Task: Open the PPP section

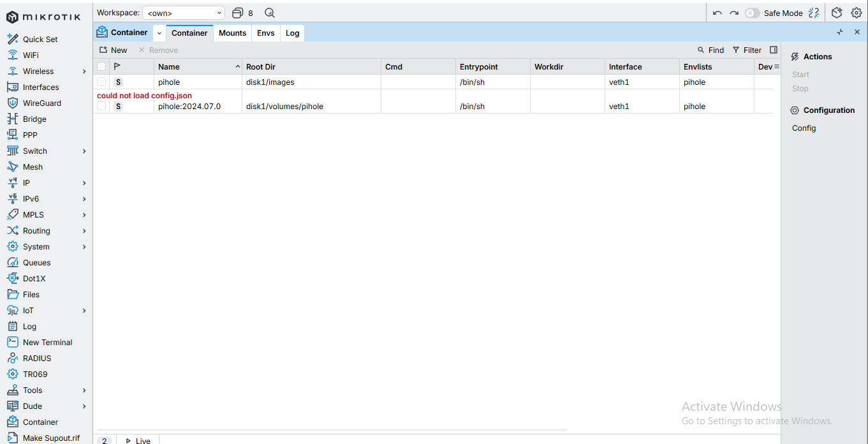Action: point(30,135)
